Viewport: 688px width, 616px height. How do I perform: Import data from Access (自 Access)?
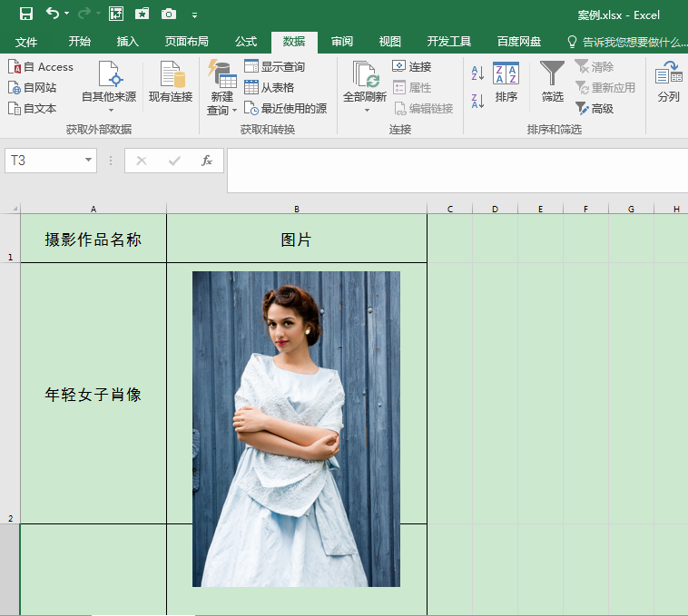41,67
